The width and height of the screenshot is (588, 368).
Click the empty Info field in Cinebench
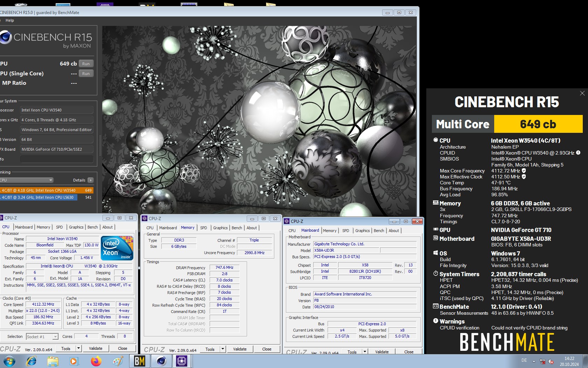point(57,159)
